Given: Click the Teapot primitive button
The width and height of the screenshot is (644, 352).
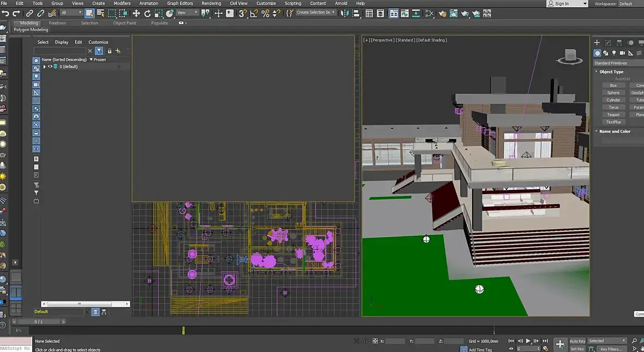Looking at the screenshot, I should tap(613, 115).
